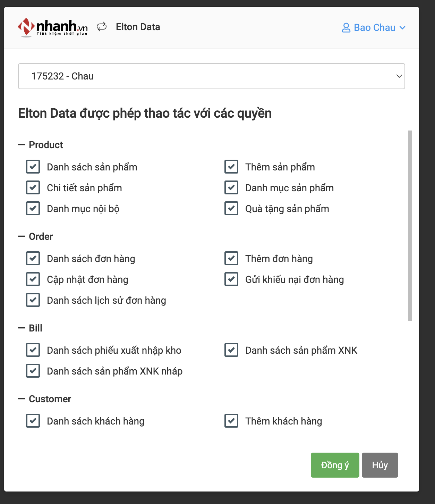
Task: Click the Hủy button
Action: 380,465
